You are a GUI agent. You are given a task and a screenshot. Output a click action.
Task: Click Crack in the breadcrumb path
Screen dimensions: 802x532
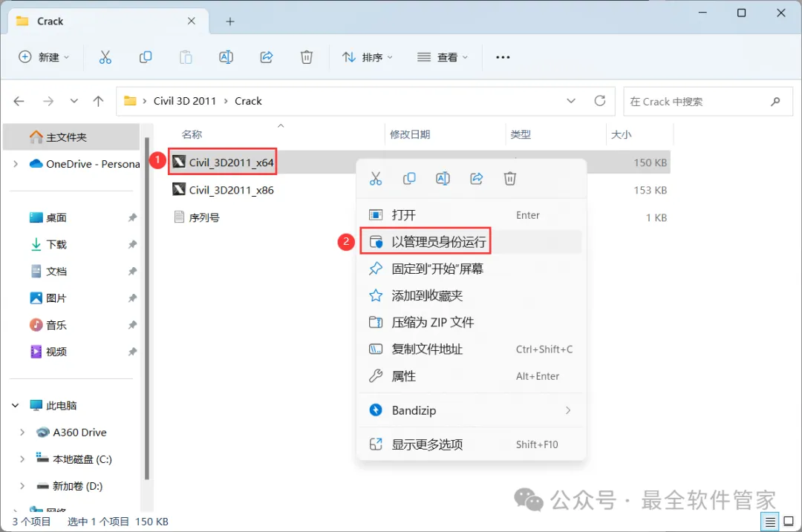coord(248,101)
